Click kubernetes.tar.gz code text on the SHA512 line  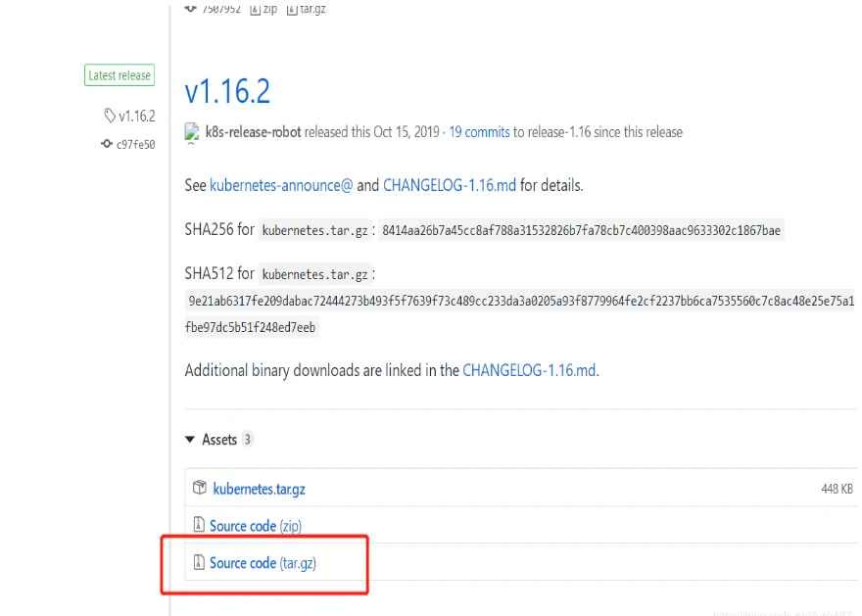tap(315, 274)
